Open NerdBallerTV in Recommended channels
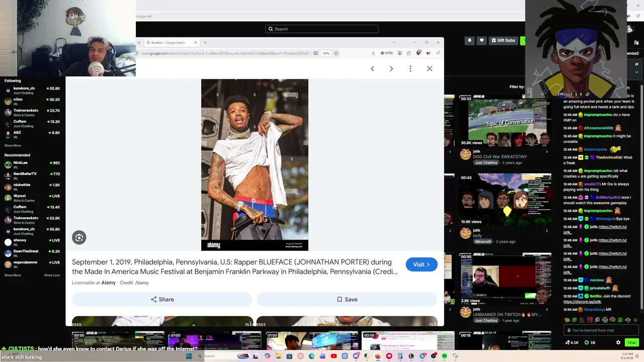Screen dimensions: 644x362 [x=33, y=176]
